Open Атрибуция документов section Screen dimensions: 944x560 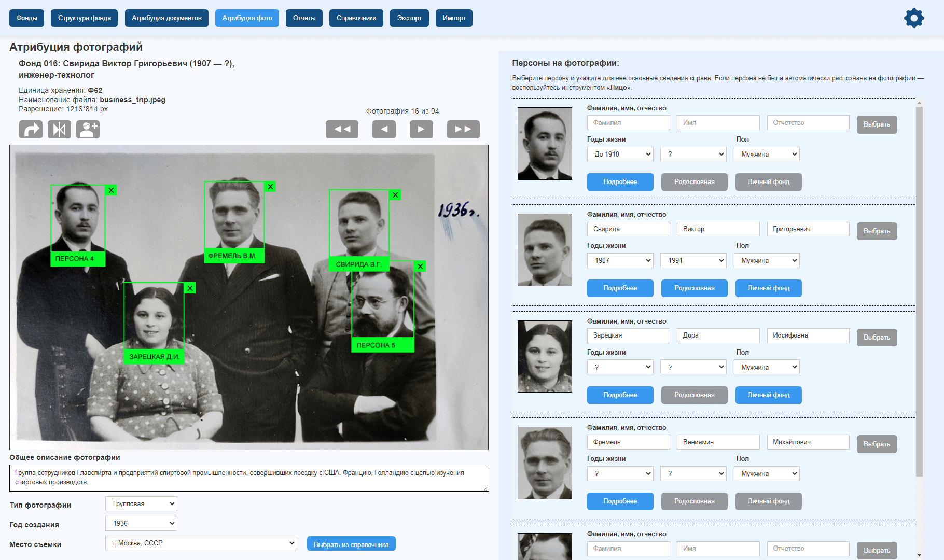point(166,18)
